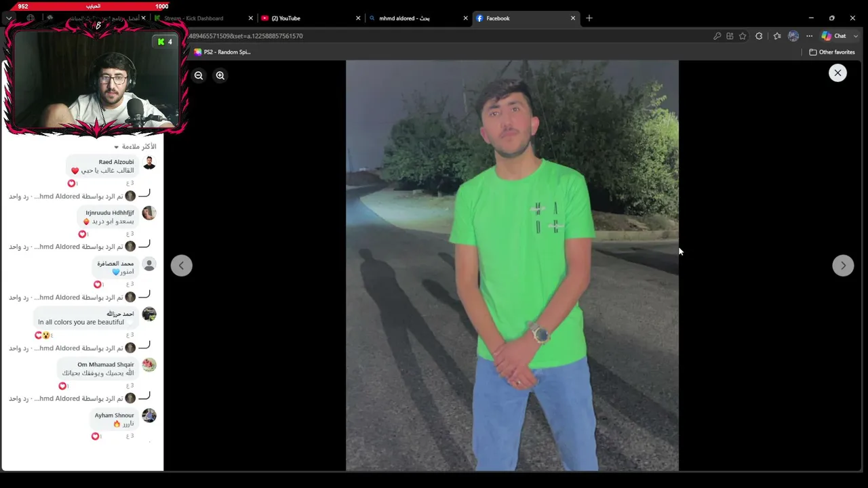Open Raed Alzoubi's profile name link

[116, 162]
